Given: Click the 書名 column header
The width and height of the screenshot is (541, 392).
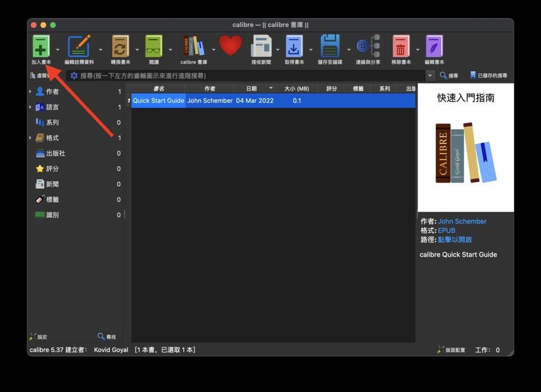Looking at the screenshot, I should [158, 89].
